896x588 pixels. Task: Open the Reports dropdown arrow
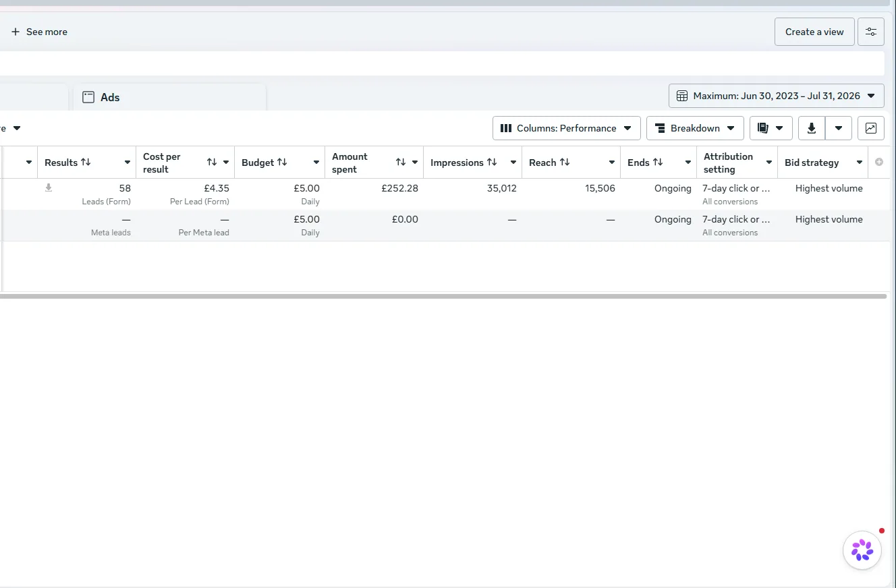tap(779, 128)
